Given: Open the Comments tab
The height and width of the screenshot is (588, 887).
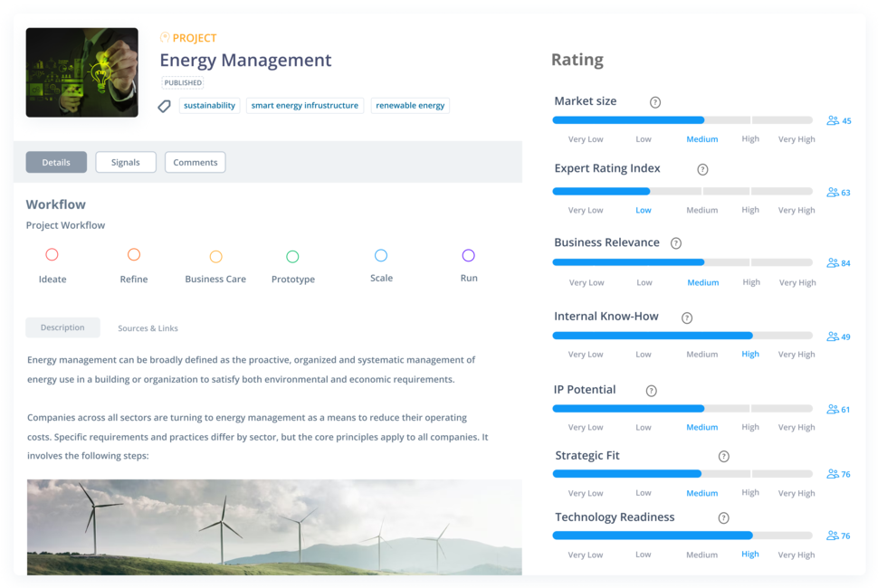Looking at the screenshot, I should (196, 162).
